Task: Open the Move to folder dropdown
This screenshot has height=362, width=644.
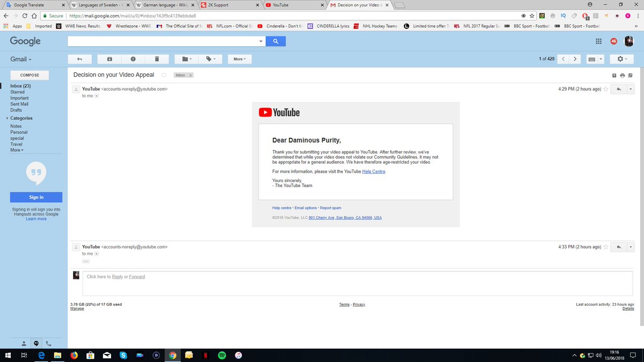Action: (186, 59)
